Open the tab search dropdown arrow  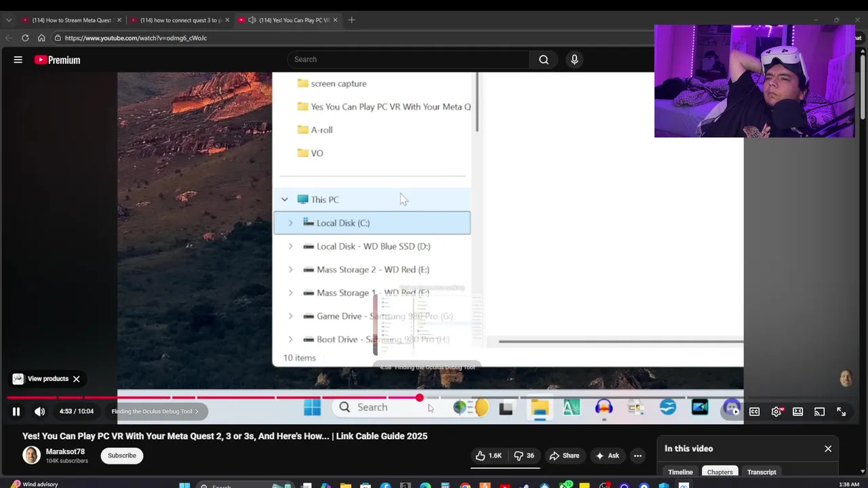[8, 20]
